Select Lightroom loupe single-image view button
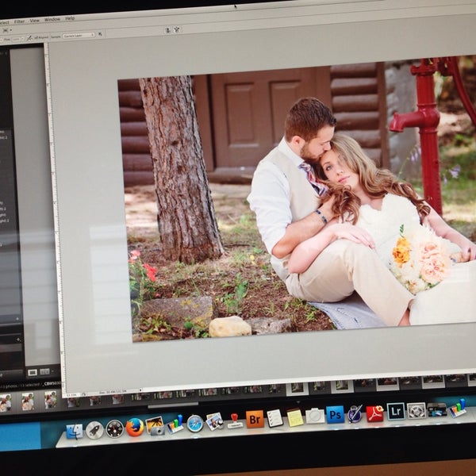Screen dimensions: 476x476 coord(33,372)
